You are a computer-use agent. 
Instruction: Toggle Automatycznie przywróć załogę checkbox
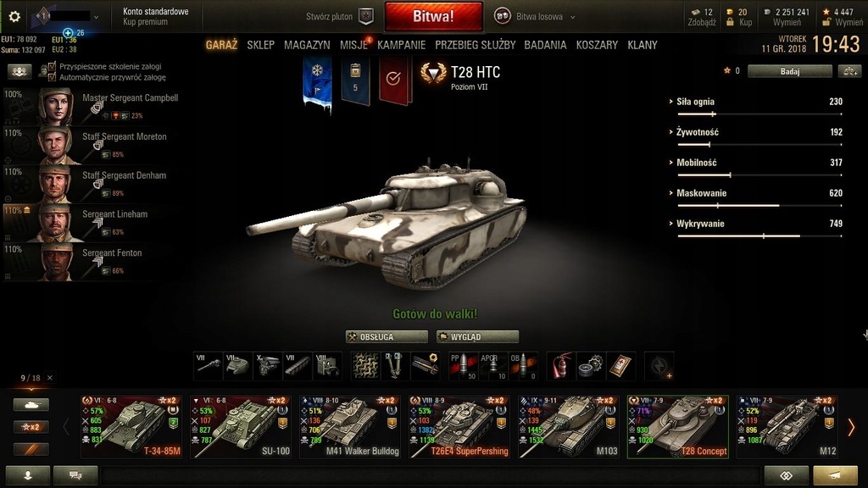point(52,77)
